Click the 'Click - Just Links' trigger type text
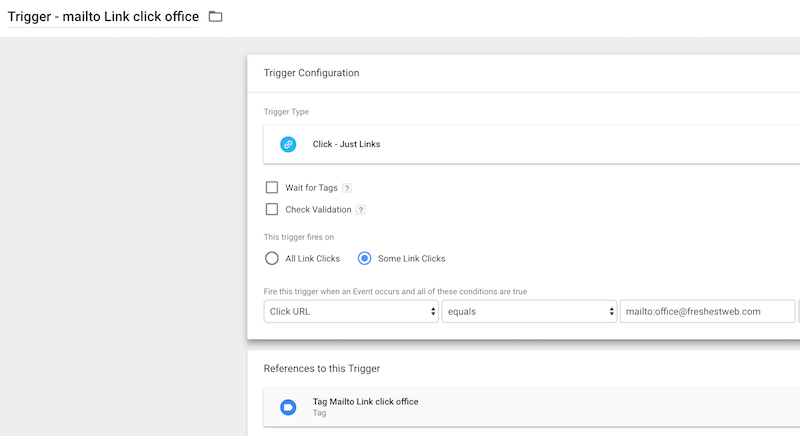Viewport: 800px width, 436px height. [x=346, y=144]
